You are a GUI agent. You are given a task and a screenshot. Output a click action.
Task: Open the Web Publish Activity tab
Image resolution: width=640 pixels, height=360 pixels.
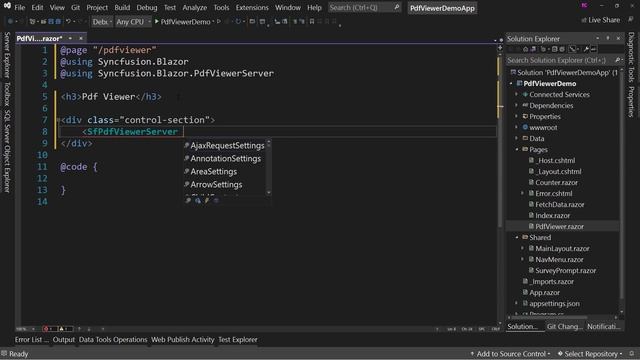pos(182,340)
